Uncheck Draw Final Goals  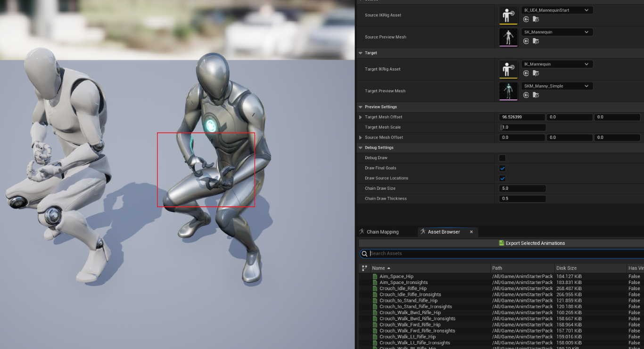[x=502, y=168]
